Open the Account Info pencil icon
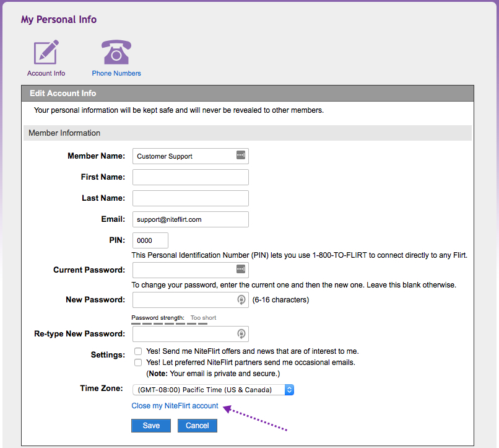This screenshot has height=448, width=499. coord(46,52)
